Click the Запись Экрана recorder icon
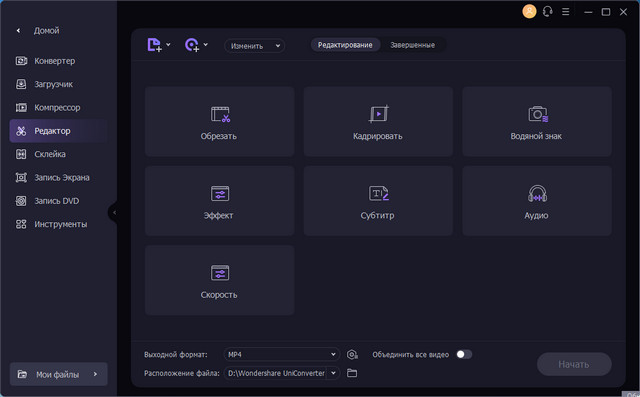Image resolution: width=640 pixels, height=397 pixels. coord(21,177)
